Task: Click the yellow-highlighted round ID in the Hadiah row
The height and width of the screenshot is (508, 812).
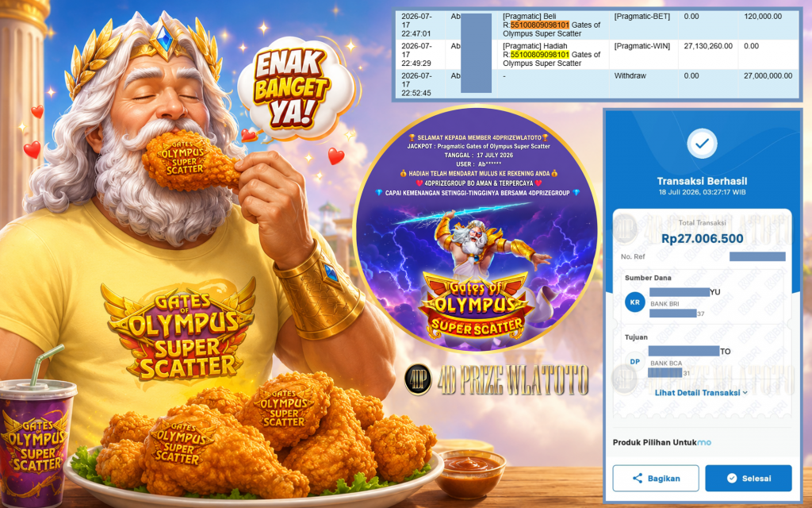Action: 539,55
